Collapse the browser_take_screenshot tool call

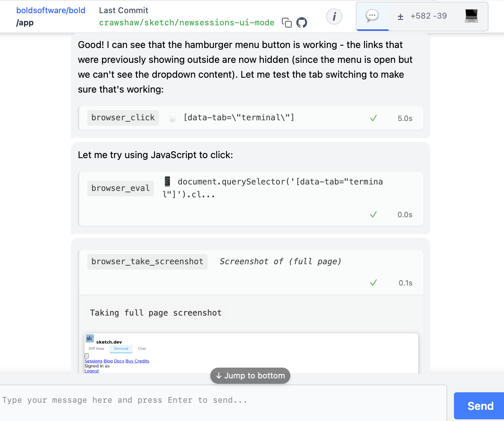[251, 272]
